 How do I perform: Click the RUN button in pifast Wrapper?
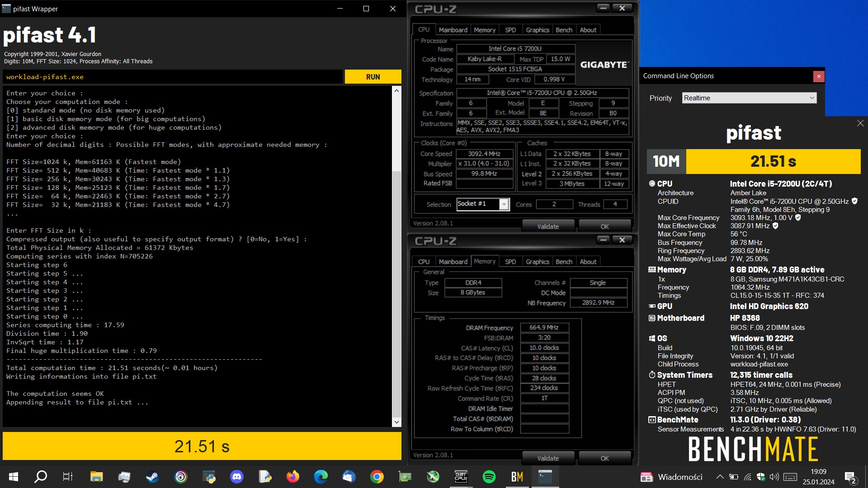click(x=373, y=77)
